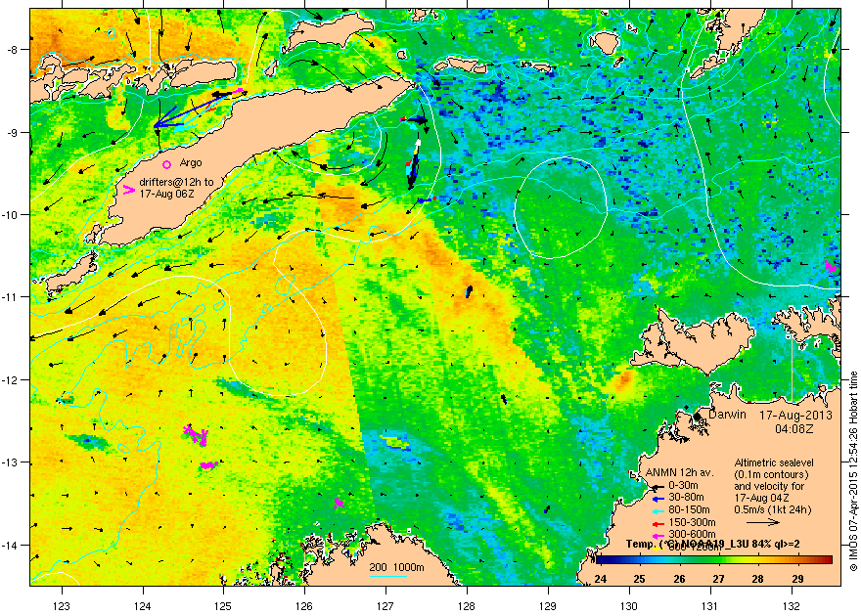Viewport: 861px width, 616px height.
Task: Select the '(0.1m contours)' legend text
Action: pos(771,474)
